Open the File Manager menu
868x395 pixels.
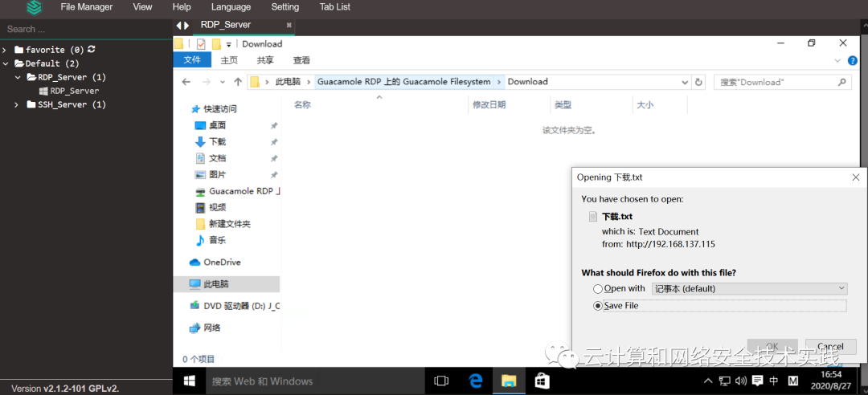(86, 7)
